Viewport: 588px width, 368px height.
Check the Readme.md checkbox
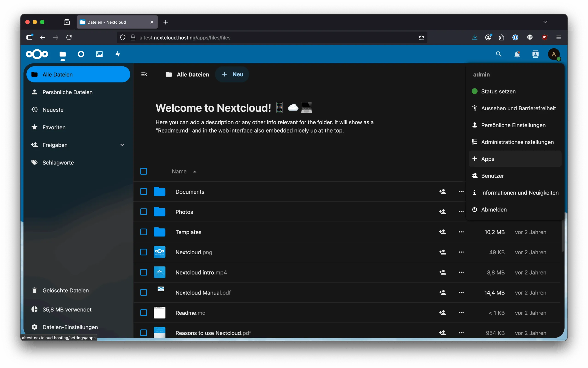coord(144,313)
